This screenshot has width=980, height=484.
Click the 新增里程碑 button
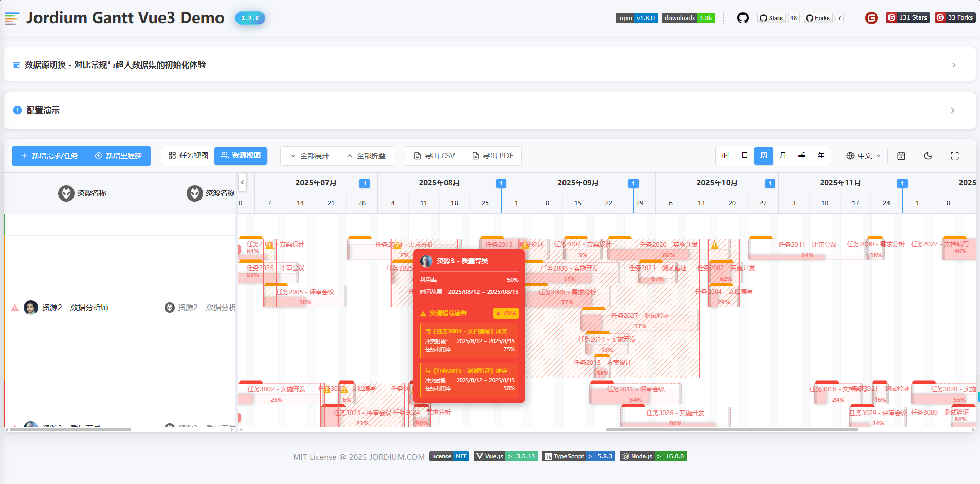pyautogui.click(x=118, y=156)
